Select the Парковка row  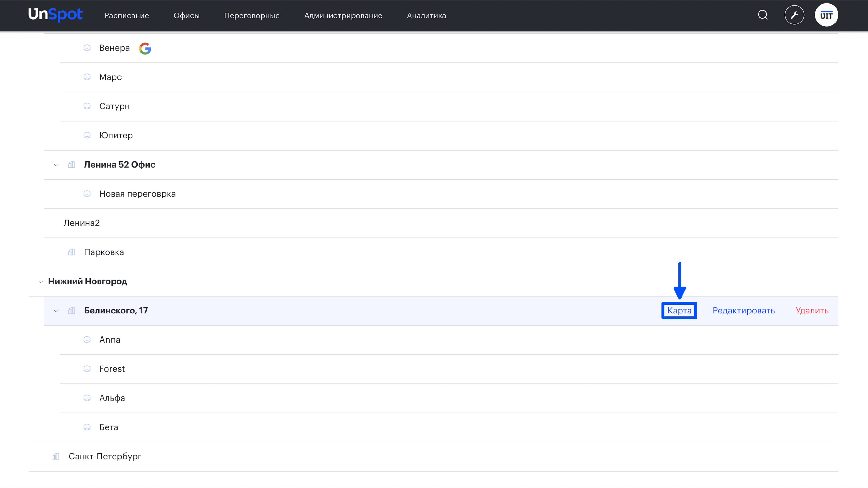(441, 252)
